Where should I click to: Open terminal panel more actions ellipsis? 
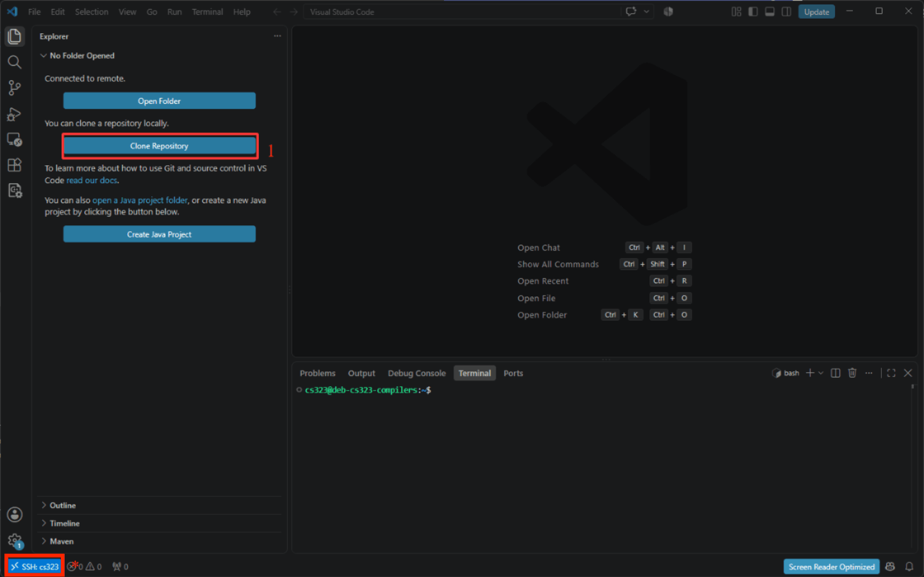tap(869, 373)
